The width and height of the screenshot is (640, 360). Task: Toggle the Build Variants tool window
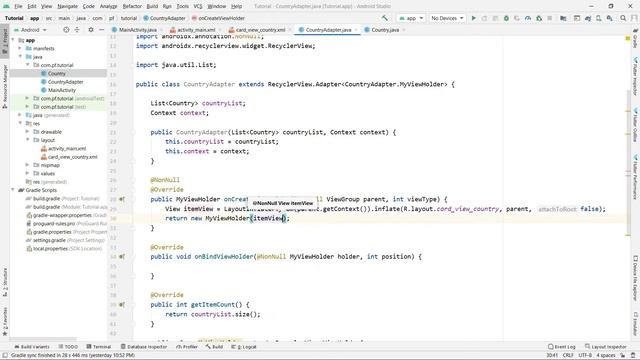[x=32, y=347]
